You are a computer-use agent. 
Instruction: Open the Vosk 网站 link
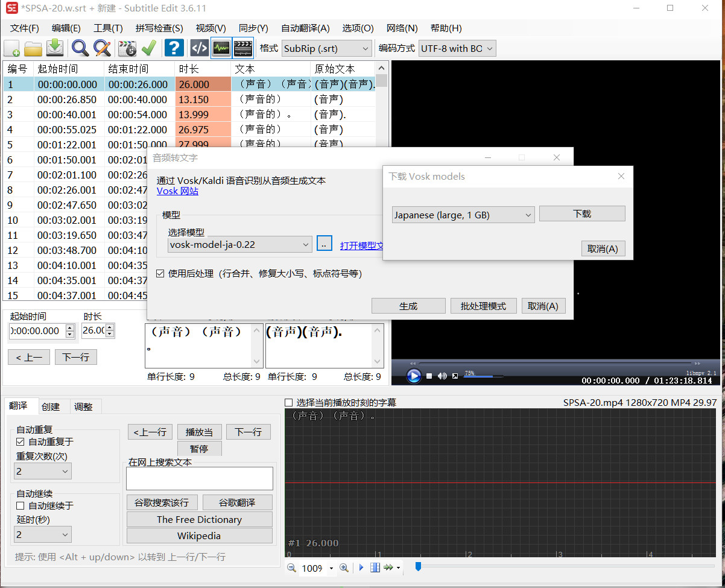tap(177, 191)
